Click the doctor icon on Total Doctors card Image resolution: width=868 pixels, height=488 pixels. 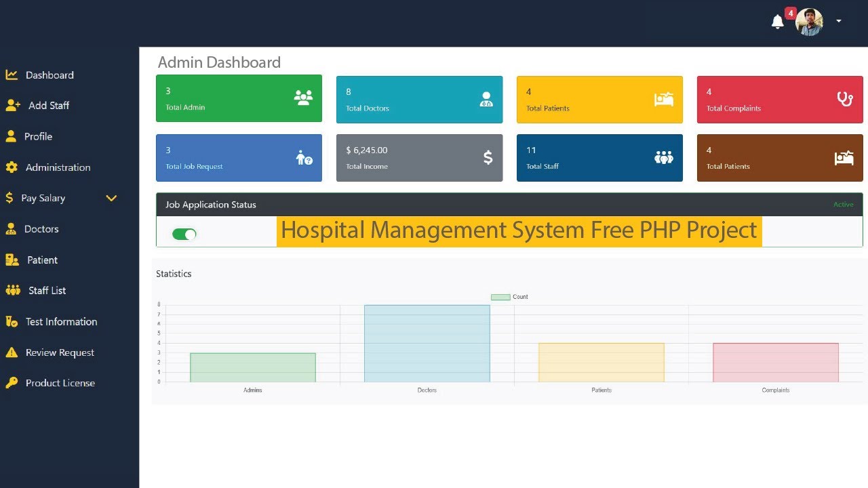point(486,100)
